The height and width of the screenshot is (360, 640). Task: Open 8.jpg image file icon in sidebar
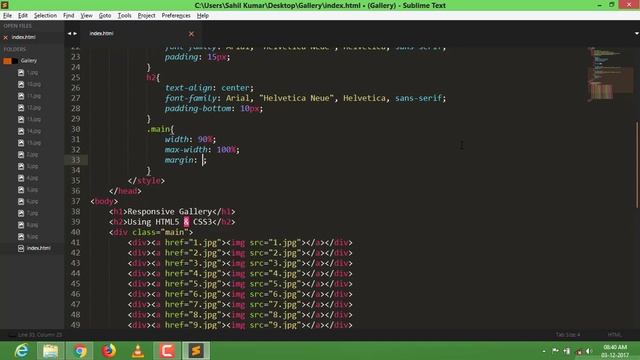pos(21,225)
